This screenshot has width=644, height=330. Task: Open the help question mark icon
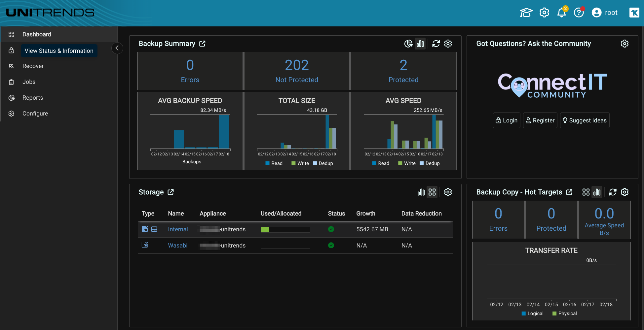pyautogui.click(x=579, y=13)
